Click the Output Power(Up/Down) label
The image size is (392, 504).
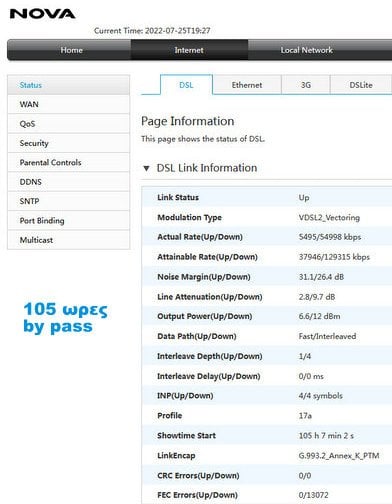pos(205,316)
